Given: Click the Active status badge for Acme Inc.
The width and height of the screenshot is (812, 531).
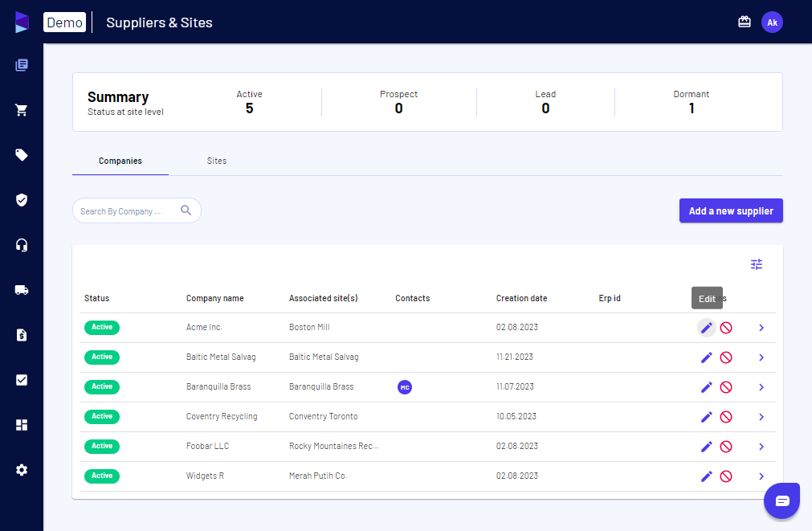Looking at the screenshot, I should (x=102, y=328).
